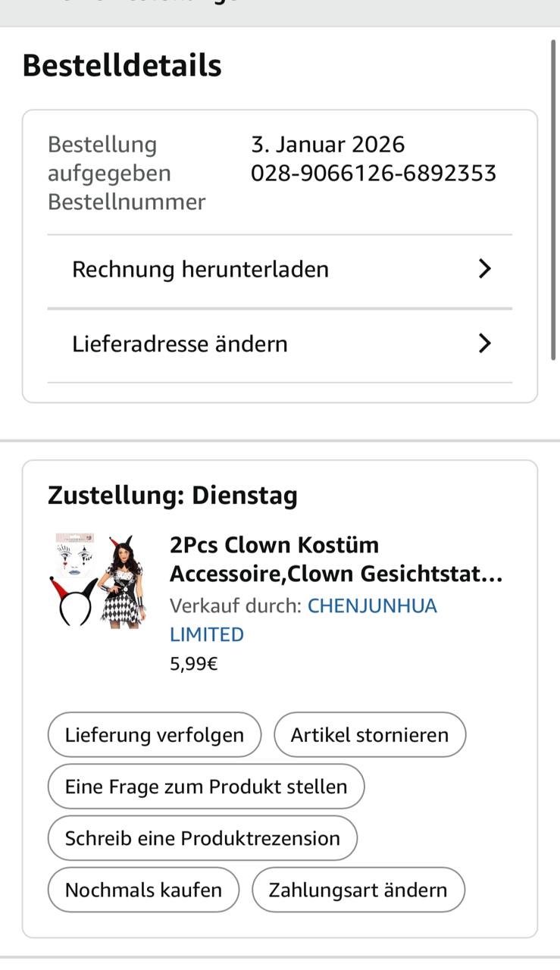Click the Zustellung: Dienstag delivery heading
560x970 pixels.
[x=172, y=496]
